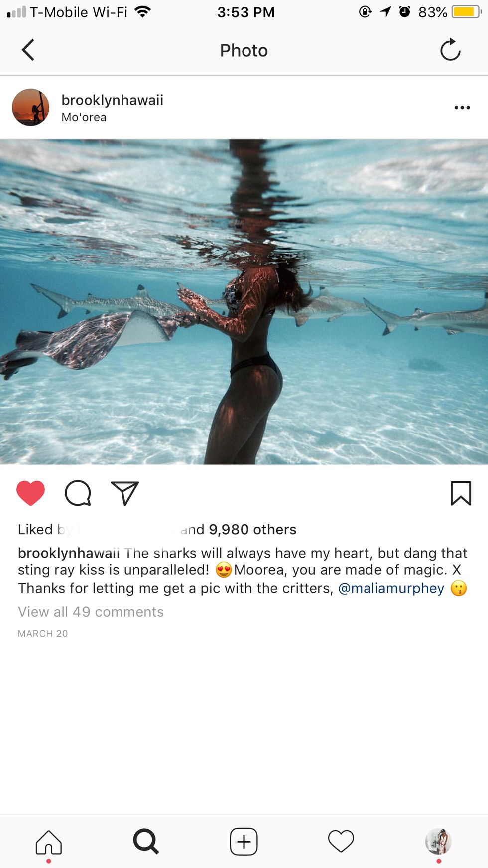The width and height of the screenshot is (488, 868).
Task: Open the three-dot post options menu
Action: (462, 108)
